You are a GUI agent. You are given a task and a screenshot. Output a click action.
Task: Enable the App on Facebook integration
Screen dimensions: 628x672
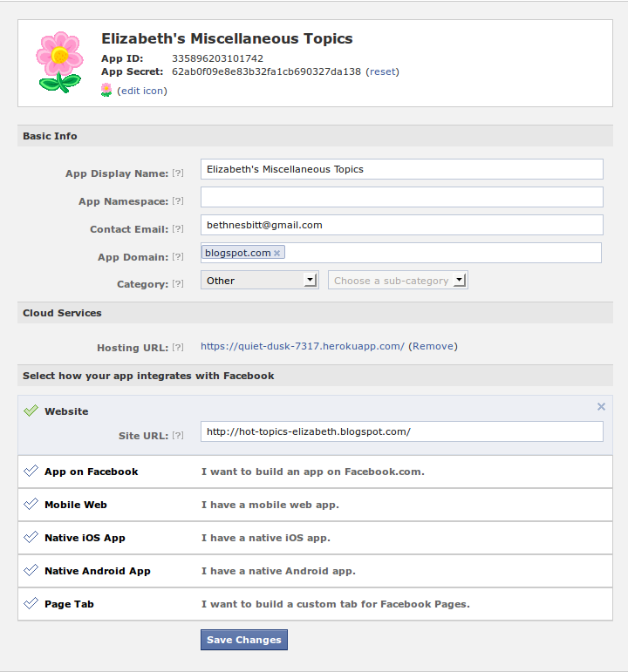[x=31, y=471]
